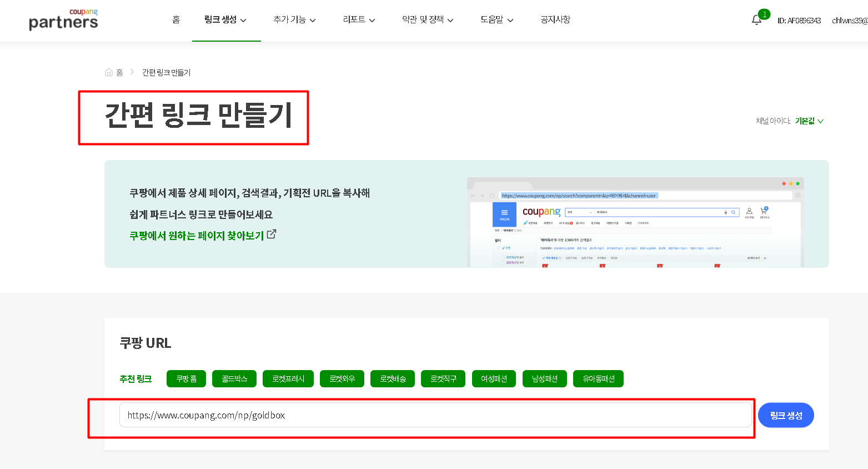
Task: Click the 간편 링크 만들기 breadcrumb text
Action: pyautogui.click(x=166, y=72)
